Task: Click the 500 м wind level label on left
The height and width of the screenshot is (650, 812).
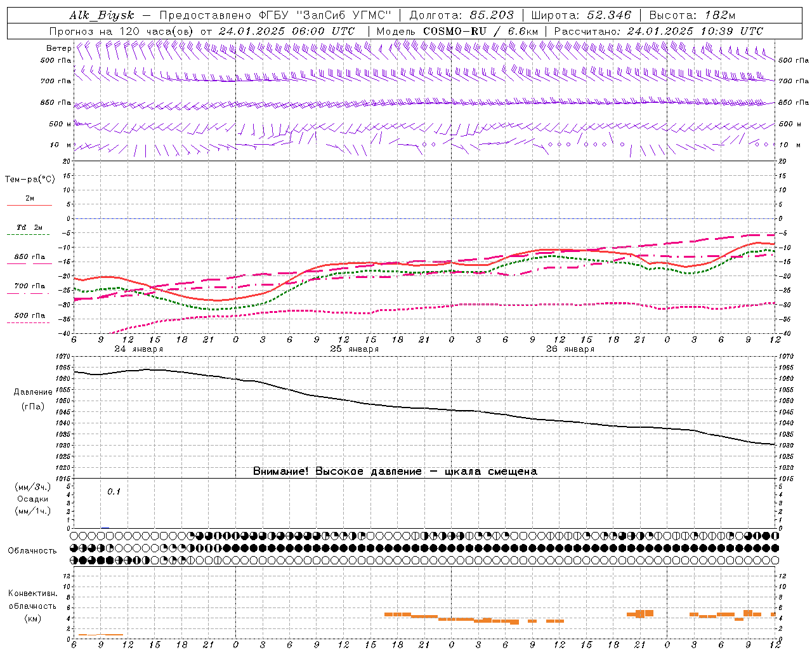Action: tap(60, 124)
